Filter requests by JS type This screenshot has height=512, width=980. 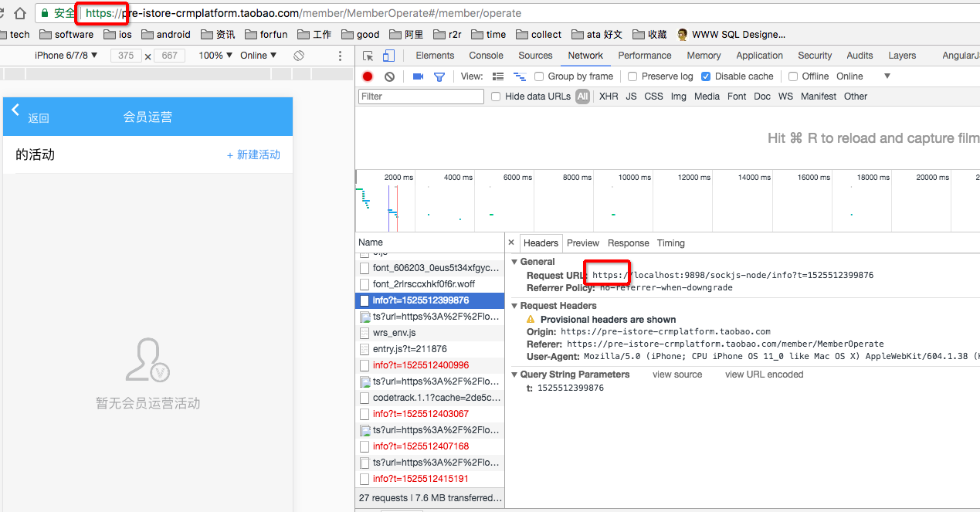pos(631,97)
